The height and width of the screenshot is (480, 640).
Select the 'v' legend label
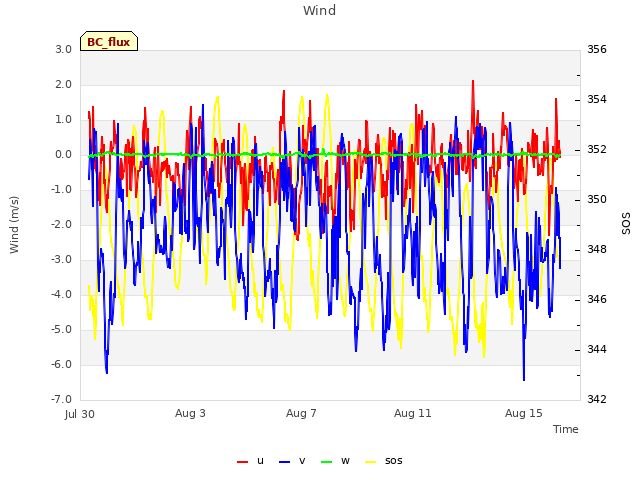(x=302, y=461)
